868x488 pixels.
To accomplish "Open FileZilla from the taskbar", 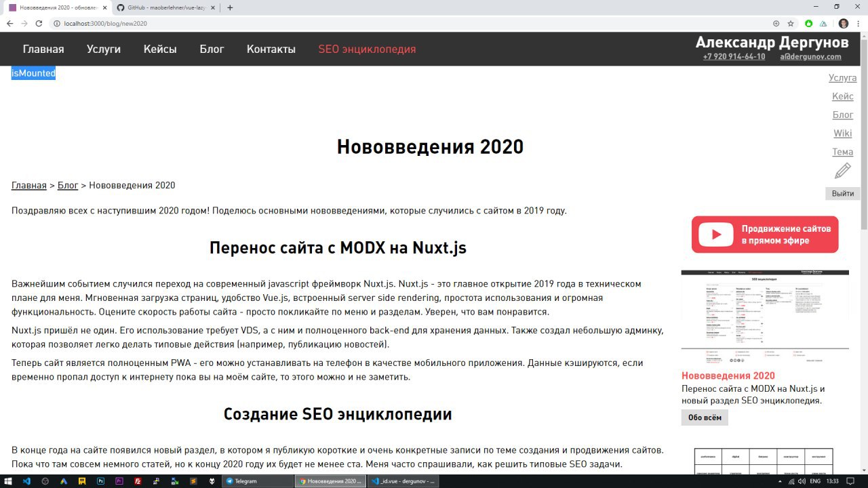I will click(138, 481).
